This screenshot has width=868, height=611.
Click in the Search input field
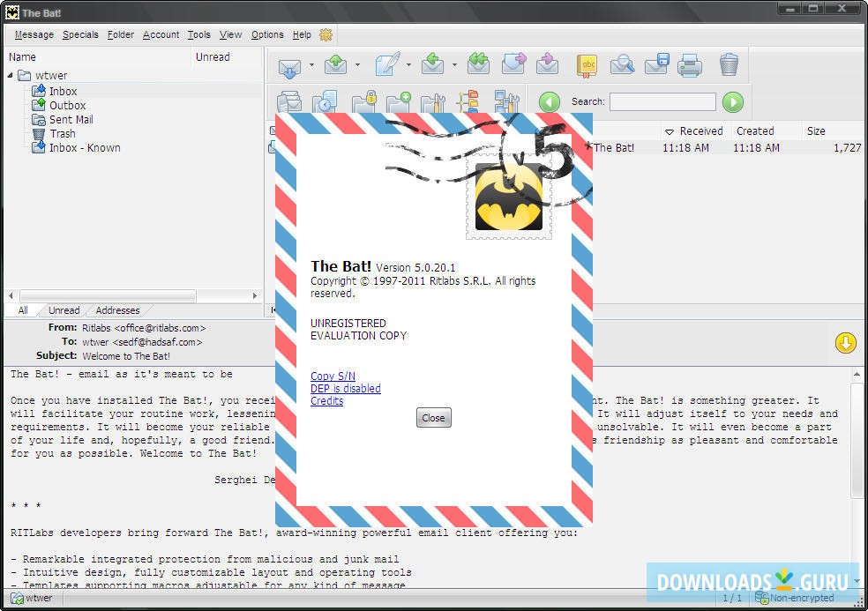(662, 102)
